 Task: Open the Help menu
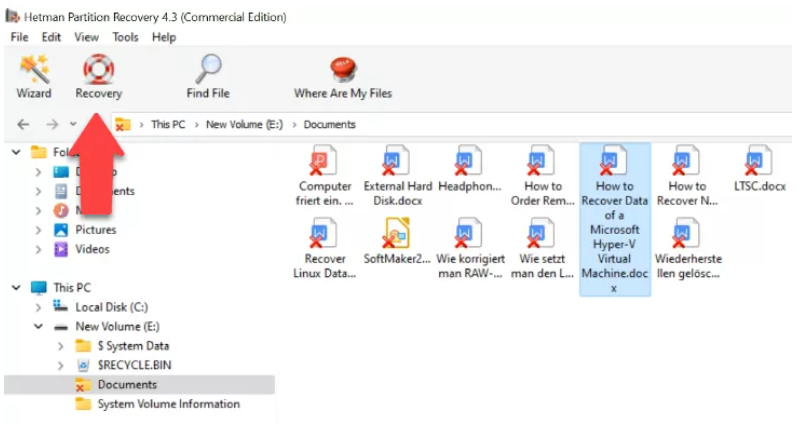[164, 37]
